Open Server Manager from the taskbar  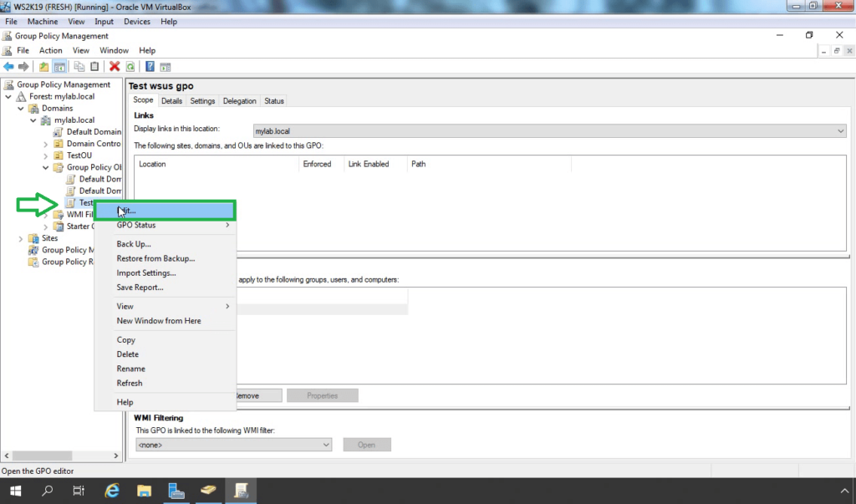pos(176,491)
